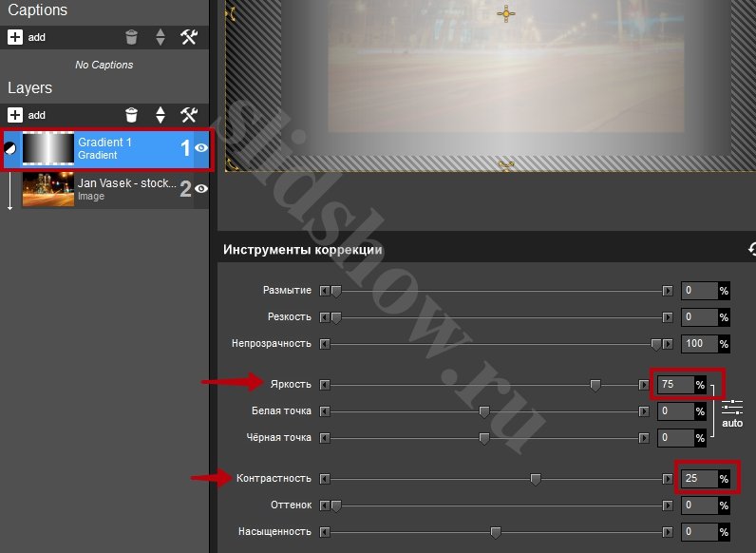The image size is (756, 553).
Task: Select the center anchor point in the preview
Action: [x=506, y=13]
